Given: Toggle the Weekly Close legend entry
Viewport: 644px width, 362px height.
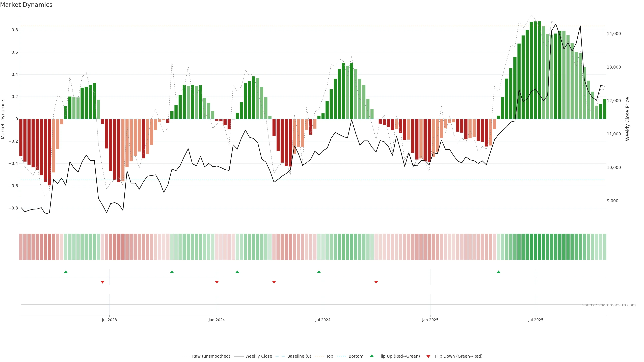Looking at the screenshot, I should click(x=258, y=356).
